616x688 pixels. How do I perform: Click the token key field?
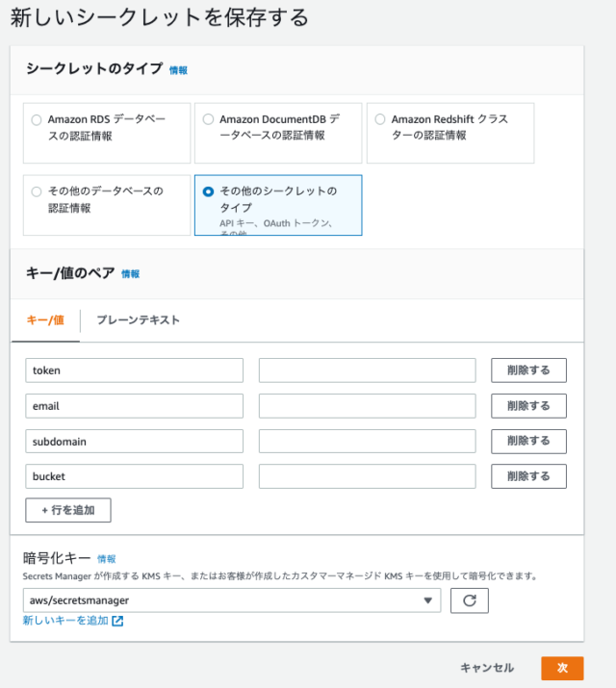click(x=134, y=370)
